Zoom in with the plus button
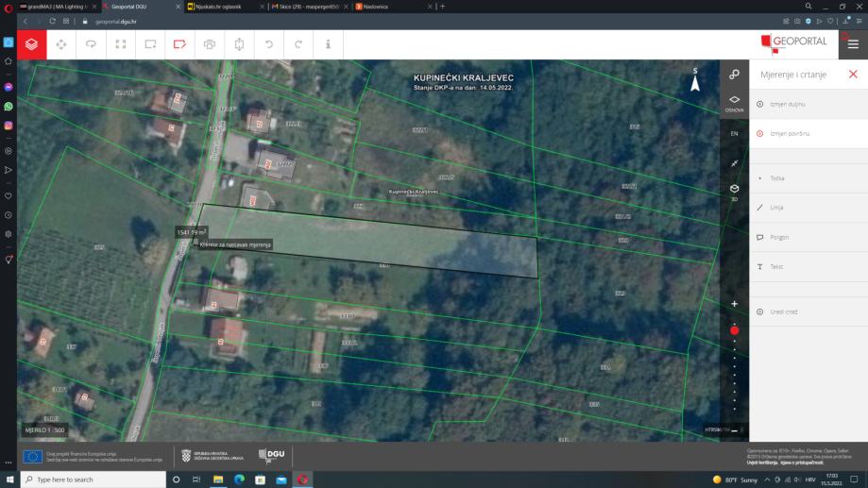The height and width of the screenshot is (488, 868). (x=734, y=304)
